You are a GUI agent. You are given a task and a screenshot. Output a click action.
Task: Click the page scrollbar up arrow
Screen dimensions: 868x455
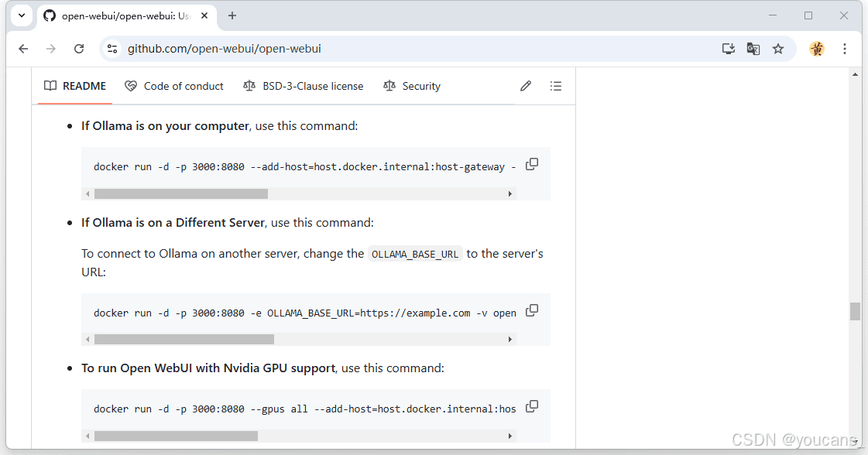pyautogui.click(x=855, y=74)
